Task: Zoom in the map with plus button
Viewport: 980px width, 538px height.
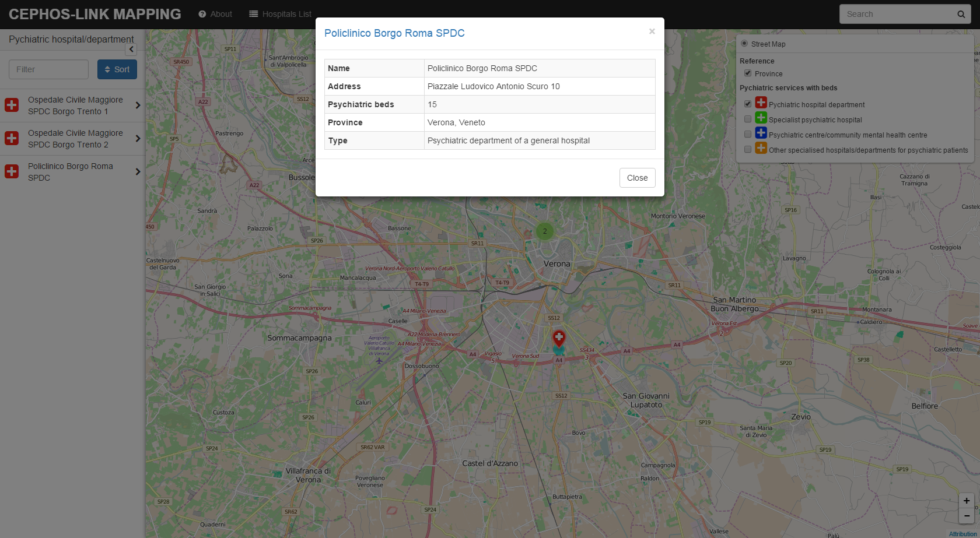Action: tap(966, 501)
